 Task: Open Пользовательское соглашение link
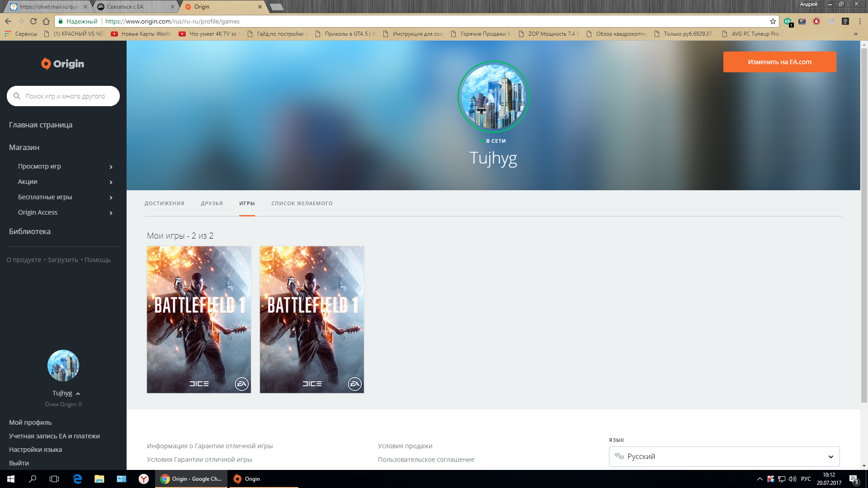[426, 460]
